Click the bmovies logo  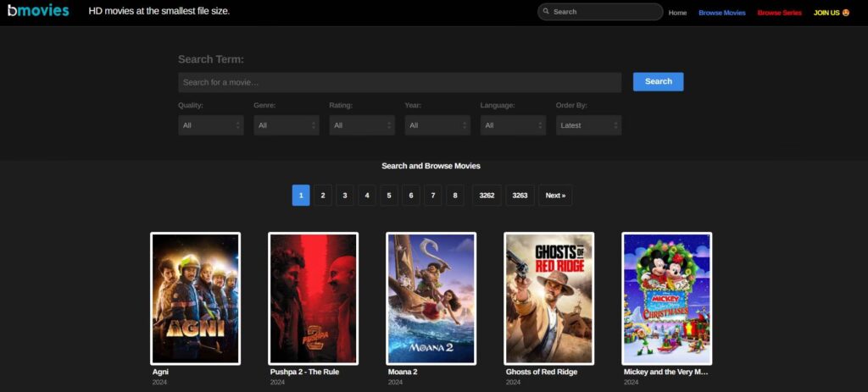38,10
